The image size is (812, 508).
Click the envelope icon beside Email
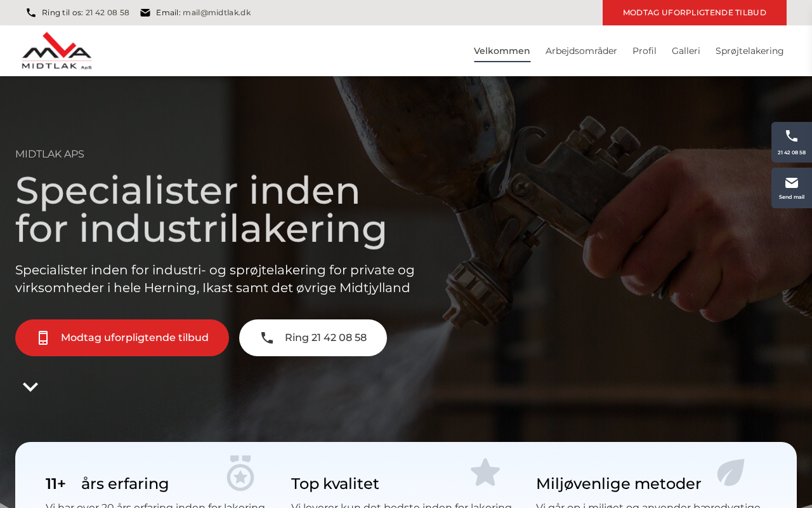[x=145, y=13]
